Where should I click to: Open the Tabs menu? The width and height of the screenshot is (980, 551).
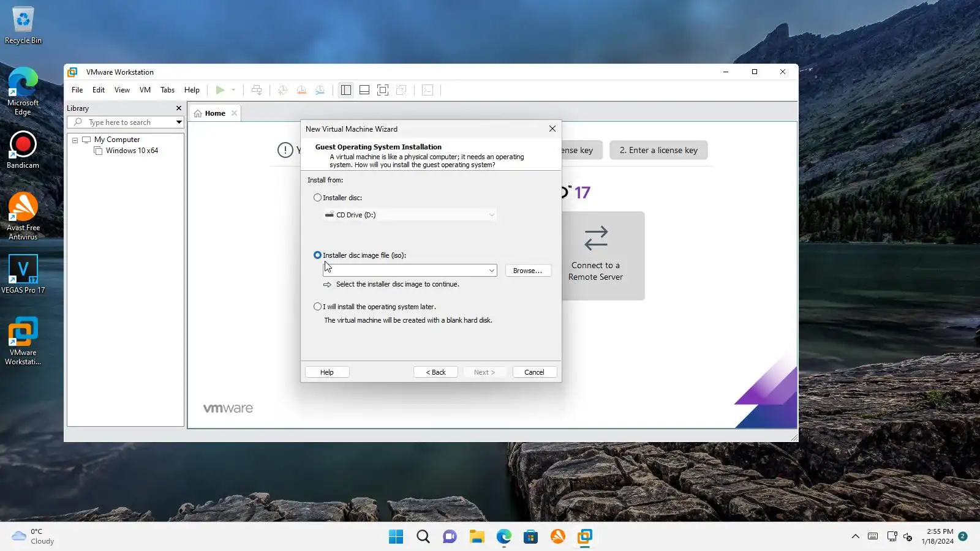(x=167, y=90)
